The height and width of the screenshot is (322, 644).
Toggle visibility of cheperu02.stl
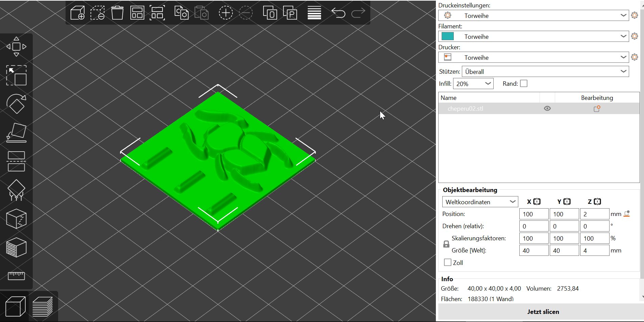pyautogui.click(x=547, y=109)
